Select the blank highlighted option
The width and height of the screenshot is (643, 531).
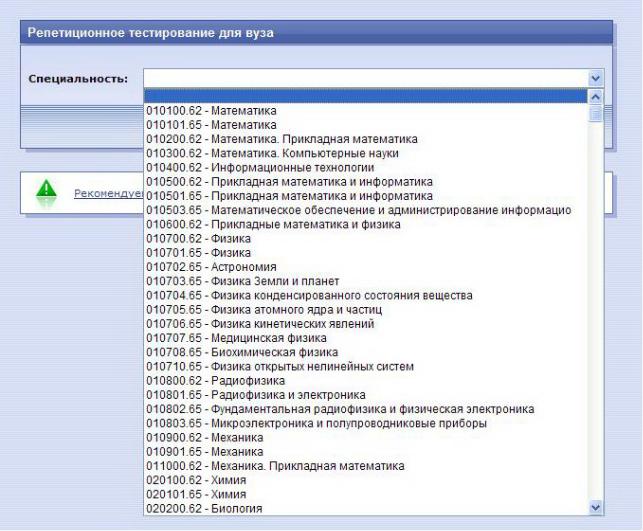pos(366,97)
